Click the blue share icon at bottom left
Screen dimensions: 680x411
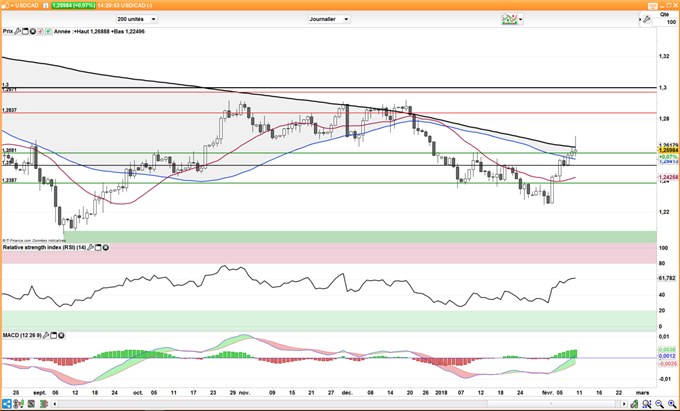7,404
